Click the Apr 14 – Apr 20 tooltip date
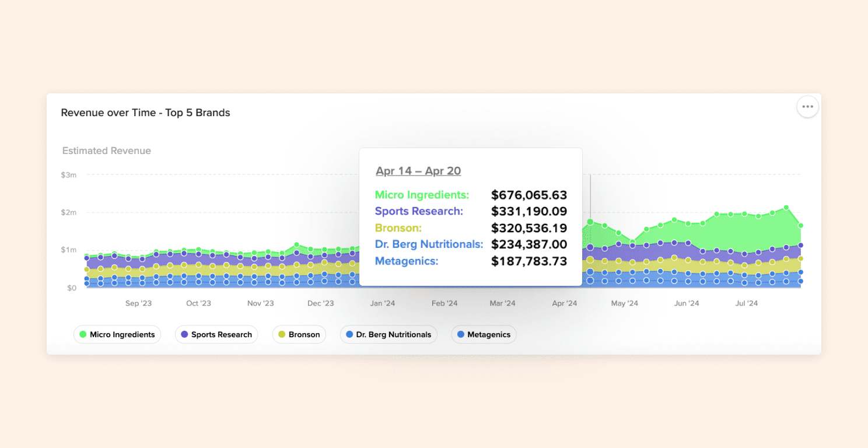 coord(418,171)
